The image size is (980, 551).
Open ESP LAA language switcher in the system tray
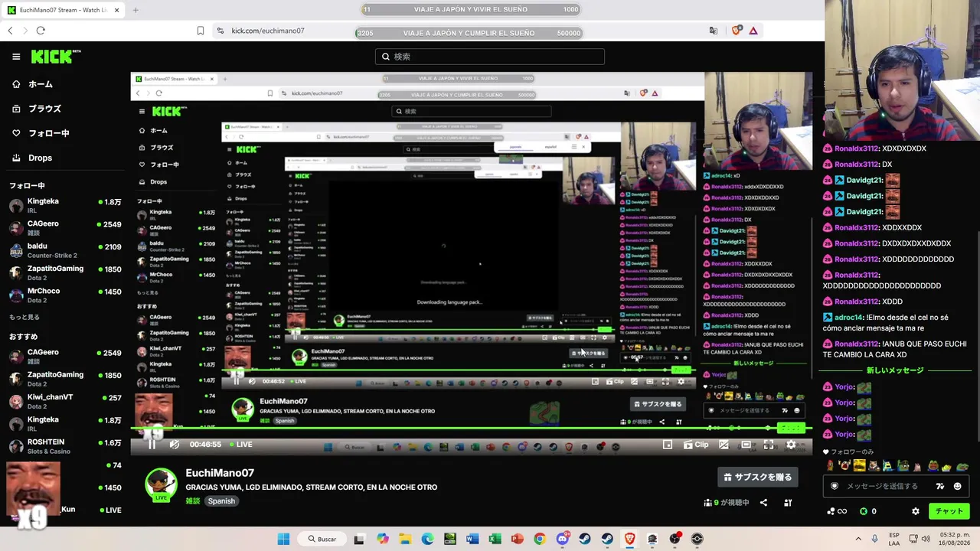(x=894, y=539)
